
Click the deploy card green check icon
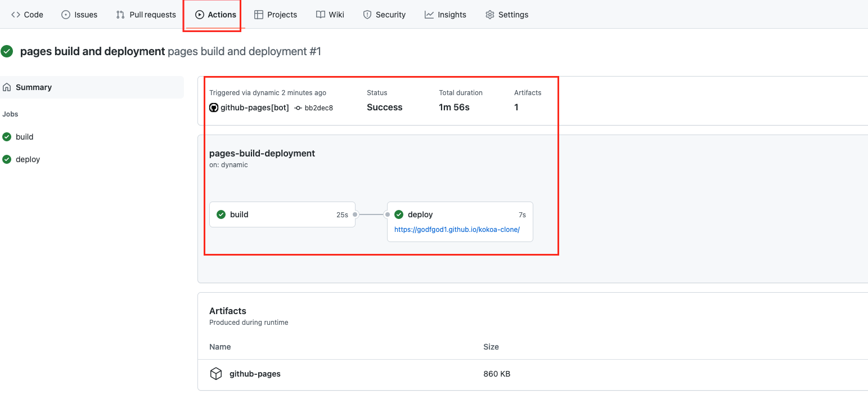pyautogui.click(x=399, y=214)
